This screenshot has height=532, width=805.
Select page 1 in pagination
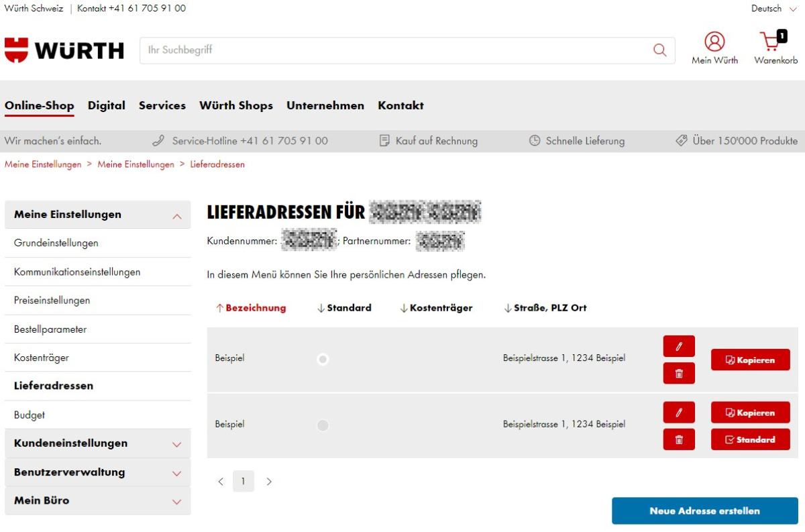[x=244, y=482]
